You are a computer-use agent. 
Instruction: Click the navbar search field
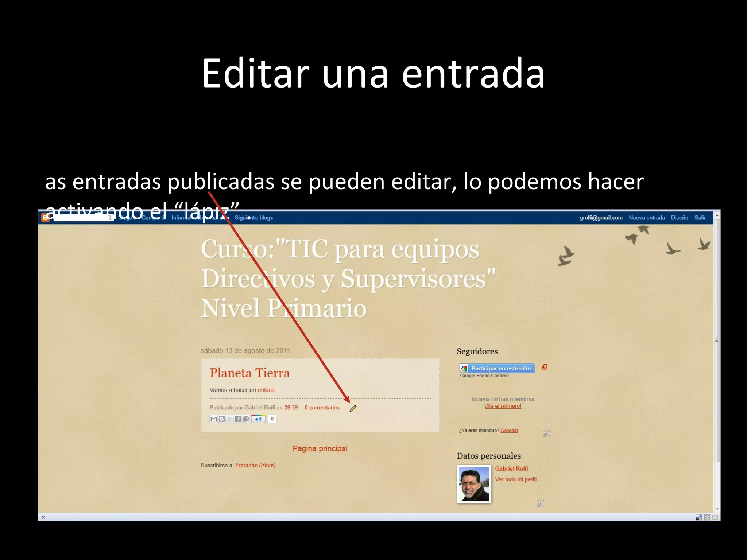[84, 218]
